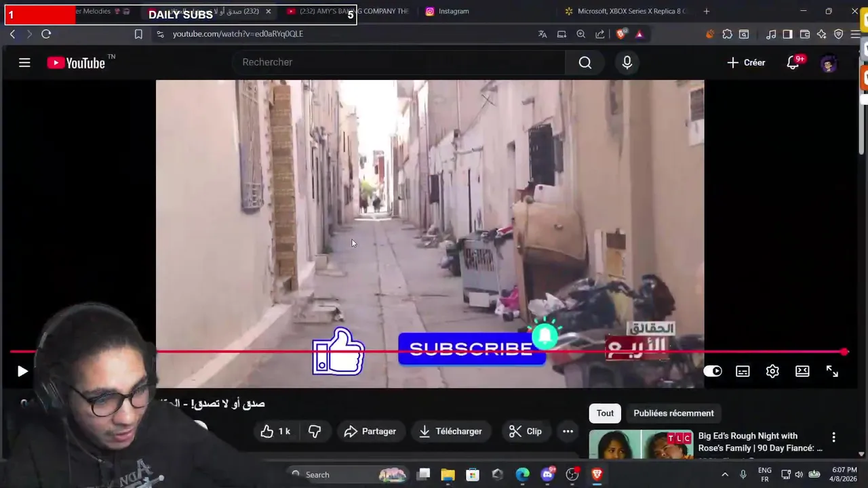The width and height of the screenshot is (868, 488).
Task: Open Microsoft Edge from taskbar
Action: click(x=522, y=474)
